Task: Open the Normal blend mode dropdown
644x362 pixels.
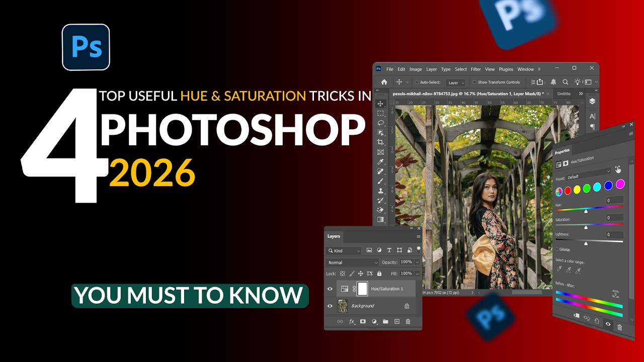Action: pos(352,262)
